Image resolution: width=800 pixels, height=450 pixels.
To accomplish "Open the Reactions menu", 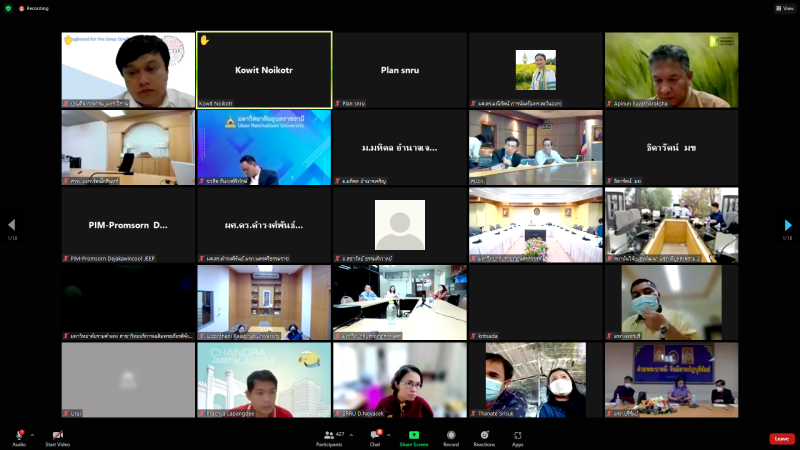I will 485,435.
